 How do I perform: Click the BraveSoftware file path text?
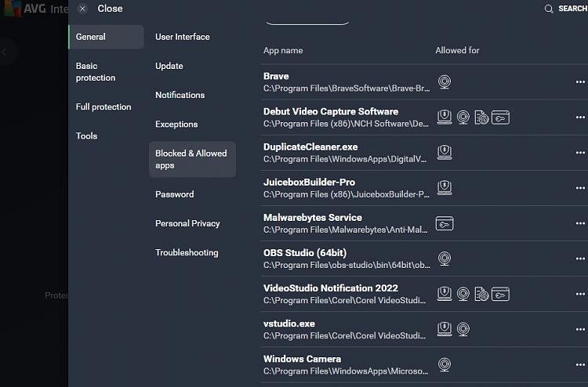pyautogui.click(x=347, y=89)
